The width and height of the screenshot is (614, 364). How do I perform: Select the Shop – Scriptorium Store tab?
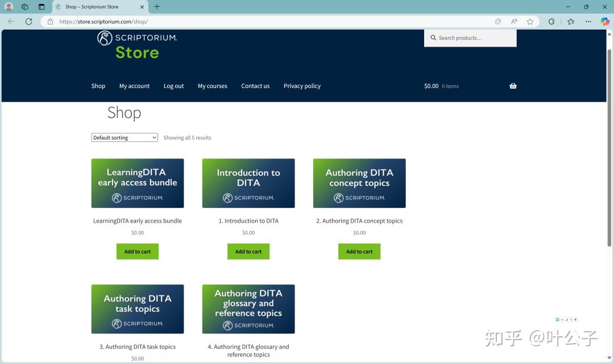[100, 7]
